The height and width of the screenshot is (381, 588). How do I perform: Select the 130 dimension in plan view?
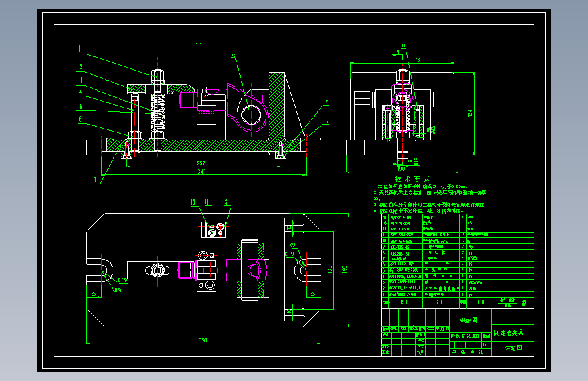pos(330,269)
